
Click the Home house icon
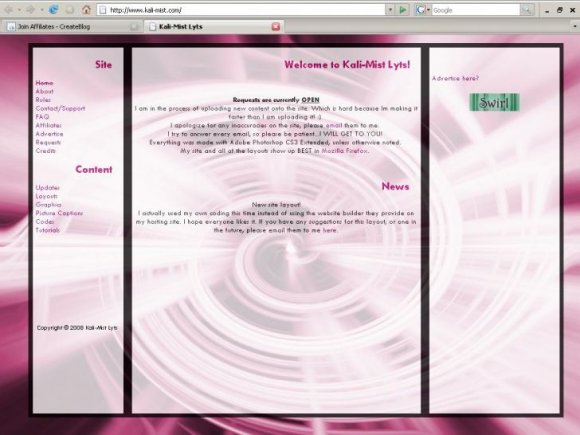(x=86, y=10)
